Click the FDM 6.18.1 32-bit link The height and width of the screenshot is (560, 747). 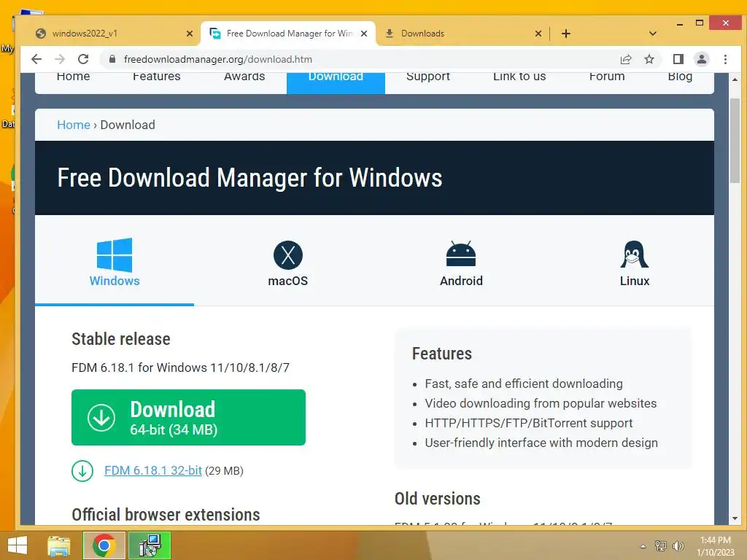tap(153, 470)
